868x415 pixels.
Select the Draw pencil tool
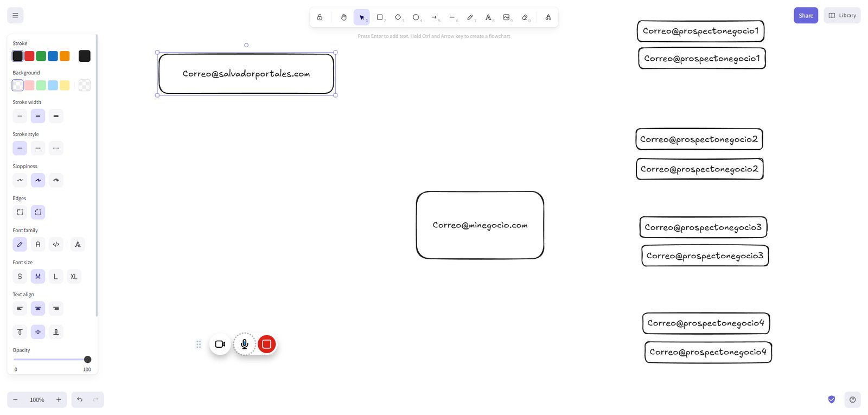click(470, 17)
